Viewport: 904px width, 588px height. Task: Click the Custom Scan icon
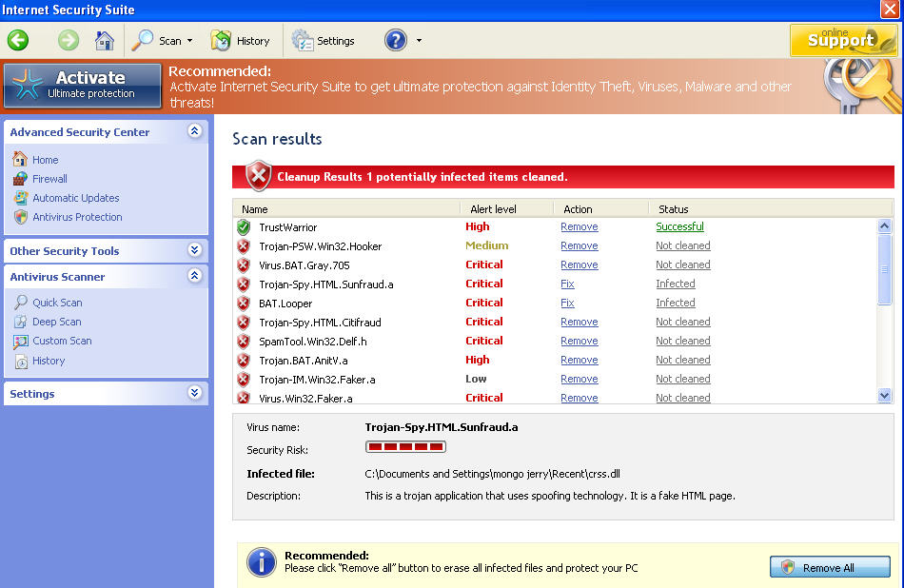tap(20, 342)
